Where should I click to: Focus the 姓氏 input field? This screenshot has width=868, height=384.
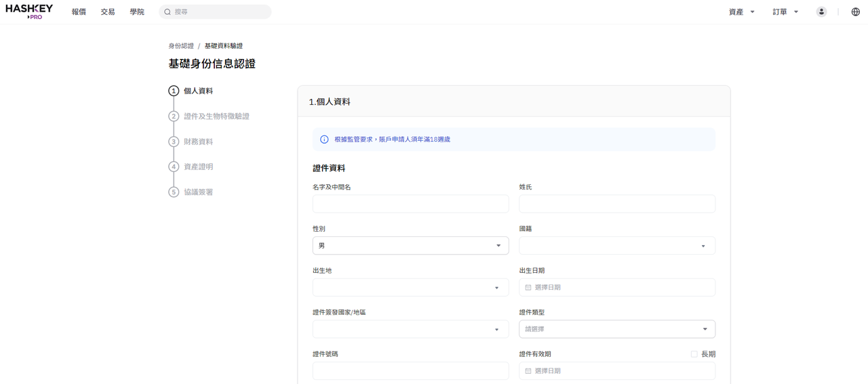(617, 204)
